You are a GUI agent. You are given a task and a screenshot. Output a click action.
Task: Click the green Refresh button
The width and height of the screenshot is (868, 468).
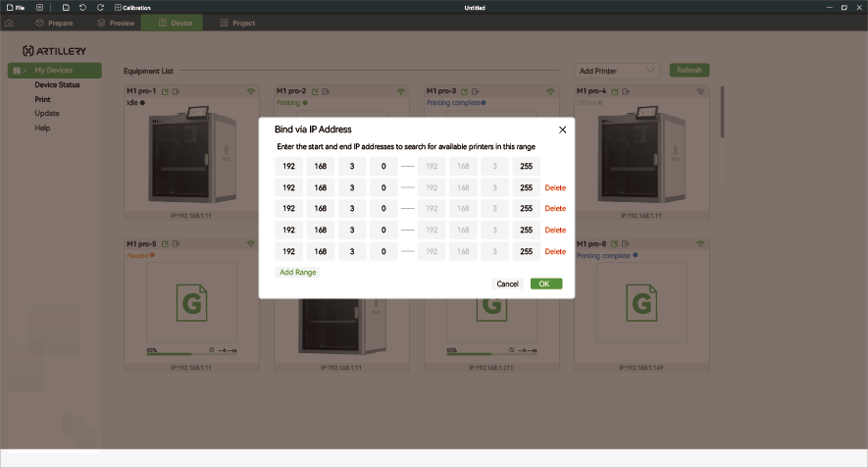pos(689,71)
